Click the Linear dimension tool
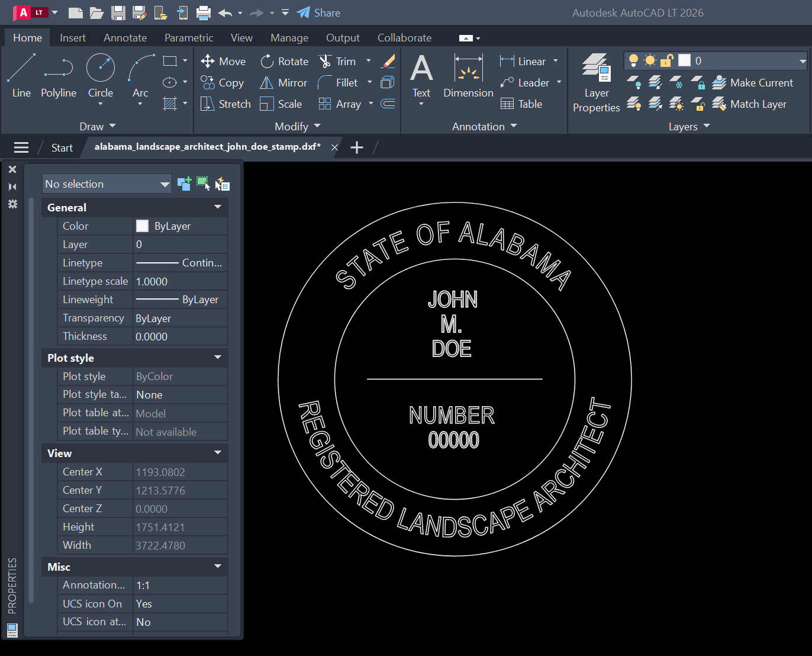The image size is (812, 656). point(523,61)
